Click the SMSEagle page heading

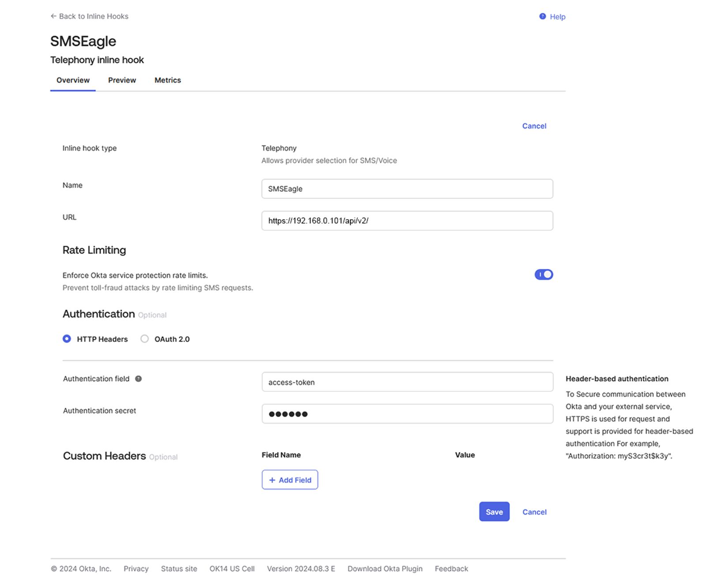click(83, 41)
